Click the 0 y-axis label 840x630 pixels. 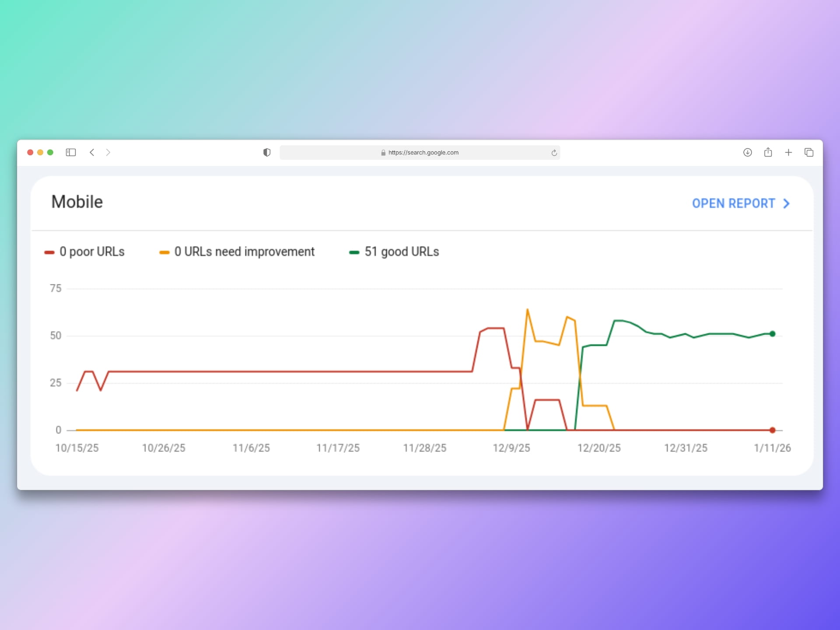click(x=58, y=430)
